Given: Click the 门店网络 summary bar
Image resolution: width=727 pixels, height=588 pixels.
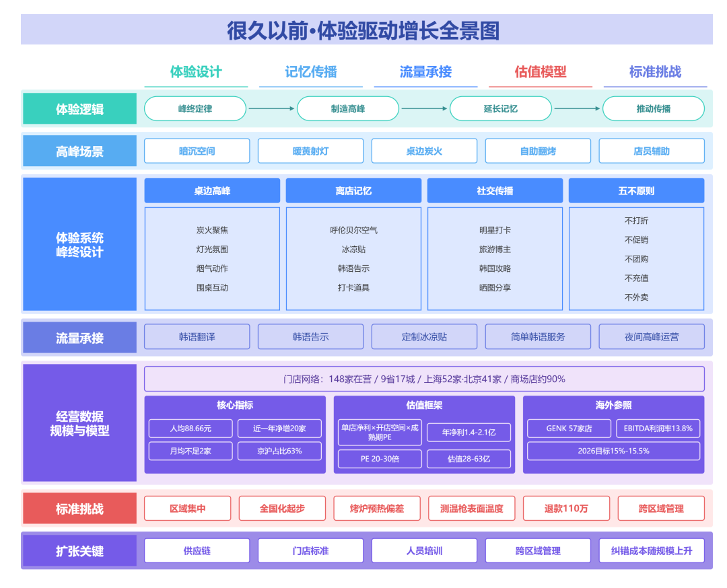Looking at the screenshot, I should (424, 379).
